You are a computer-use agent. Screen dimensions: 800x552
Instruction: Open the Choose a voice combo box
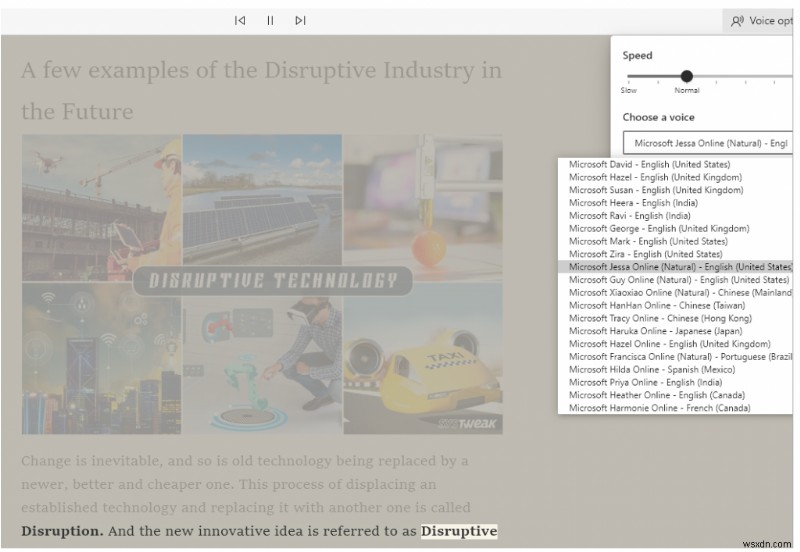tap(708, 143)
